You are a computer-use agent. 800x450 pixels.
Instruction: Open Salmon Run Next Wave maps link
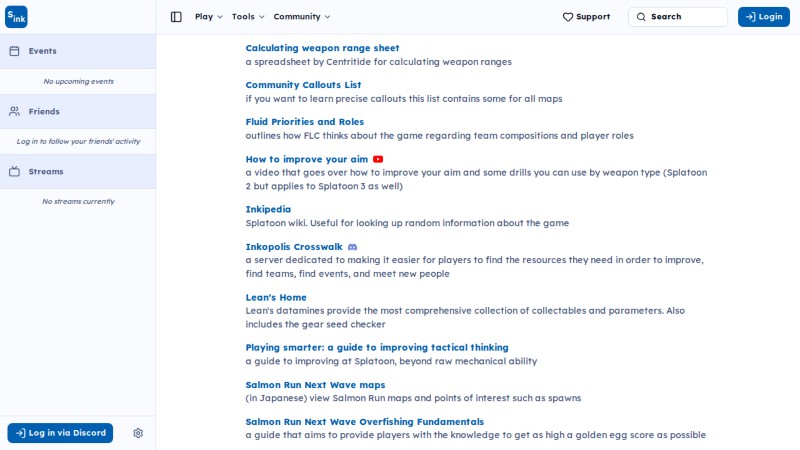point(315,385)
